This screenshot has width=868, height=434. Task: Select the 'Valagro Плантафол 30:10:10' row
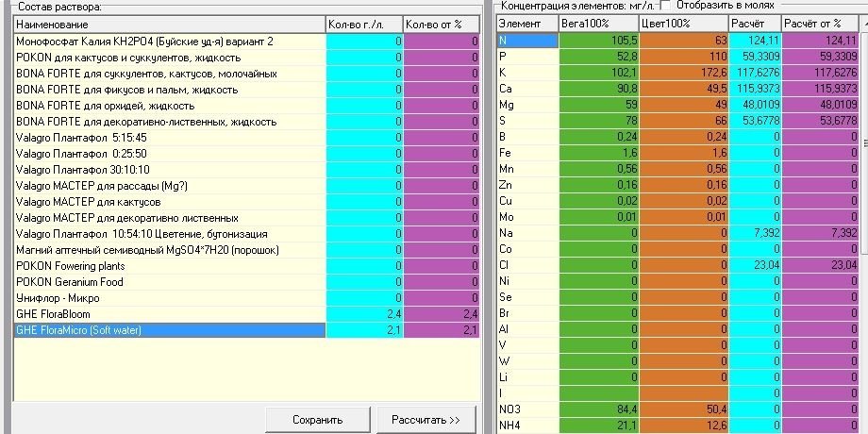[x=170, y=170]
